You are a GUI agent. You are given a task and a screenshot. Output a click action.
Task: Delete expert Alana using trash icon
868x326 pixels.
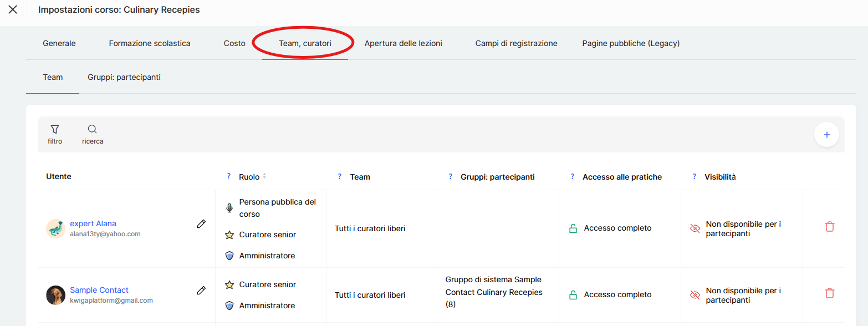pos(829,227)
